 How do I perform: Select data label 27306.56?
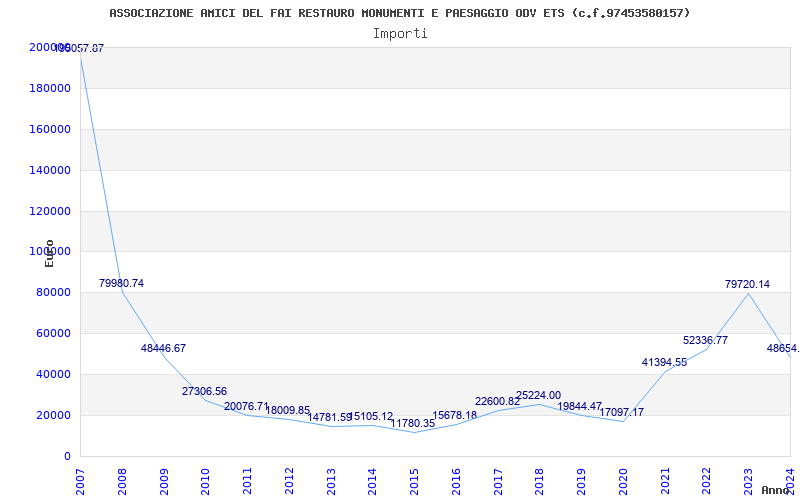point(205,391)
